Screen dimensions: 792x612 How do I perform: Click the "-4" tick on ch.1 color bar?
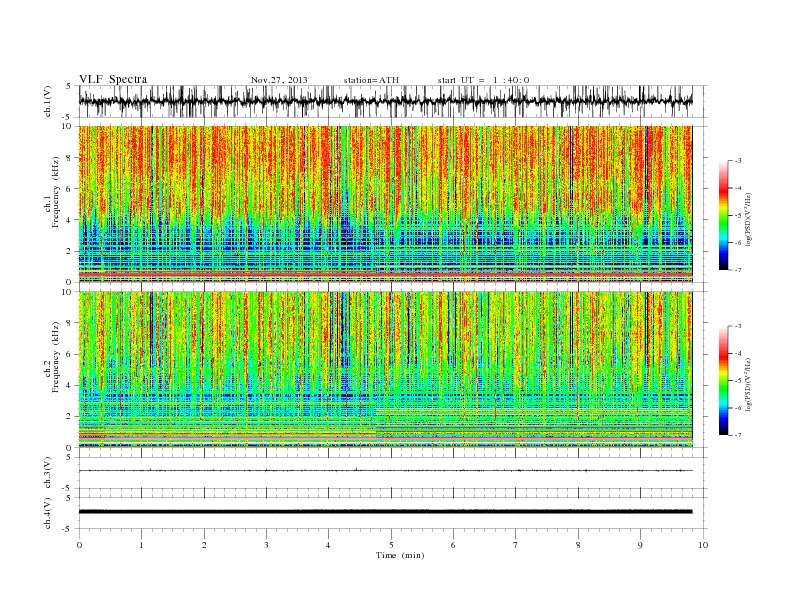(738, 188)
